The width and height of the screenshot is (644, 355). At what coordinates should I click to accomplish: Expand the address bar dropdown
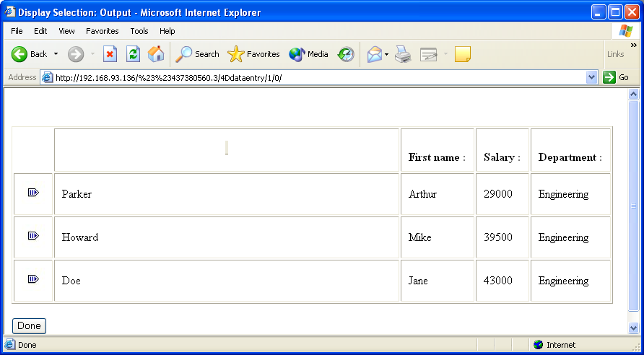click(x=592, y=77)
